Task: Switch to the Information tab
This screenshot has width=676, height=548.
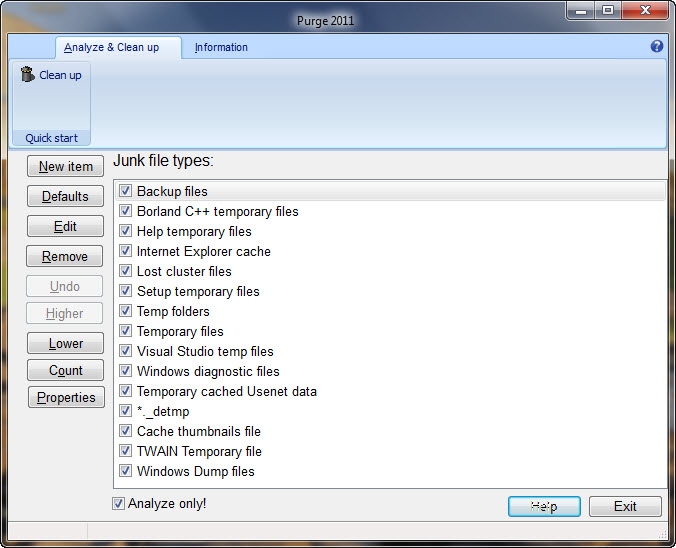Action: (x=221, y=47)
